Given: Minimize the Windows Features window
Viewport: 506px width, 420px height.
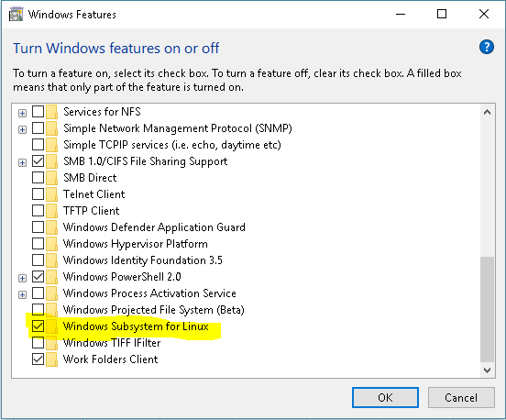Looking at the screenshot, I should pos(401,14).
